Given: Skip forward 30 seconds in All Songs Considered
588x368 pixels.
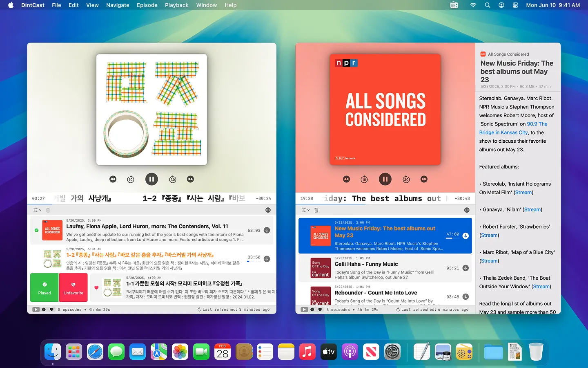Looking at the screenshot, I should pos(406,179).
